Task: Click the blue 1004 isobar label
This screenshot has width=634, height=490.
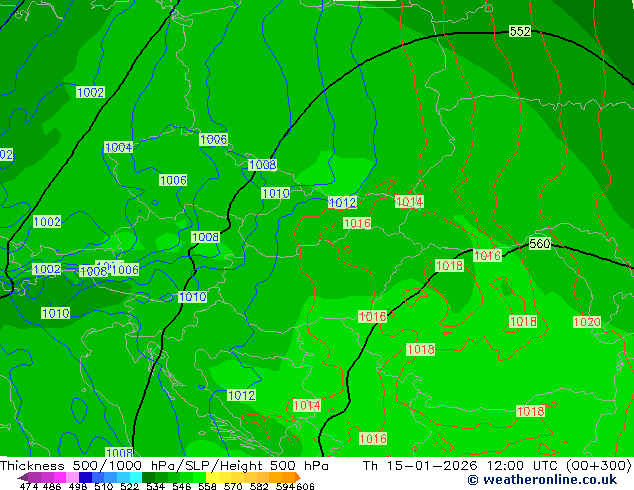Action: pyautogui.click(x=118, y=148)
